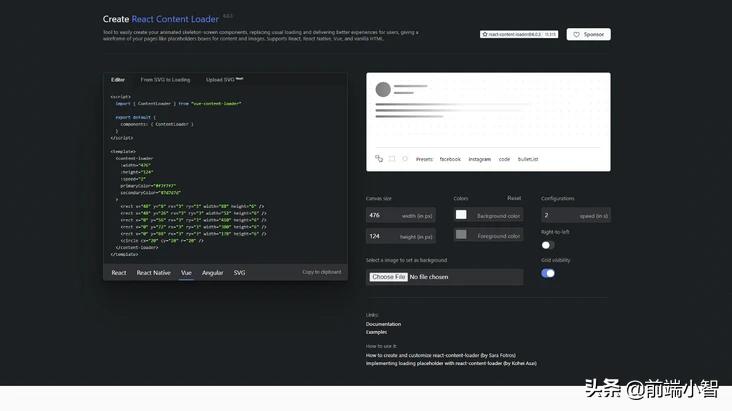Disable the Grid visibility switch
The image size is (732, 411).
point(548,273)
